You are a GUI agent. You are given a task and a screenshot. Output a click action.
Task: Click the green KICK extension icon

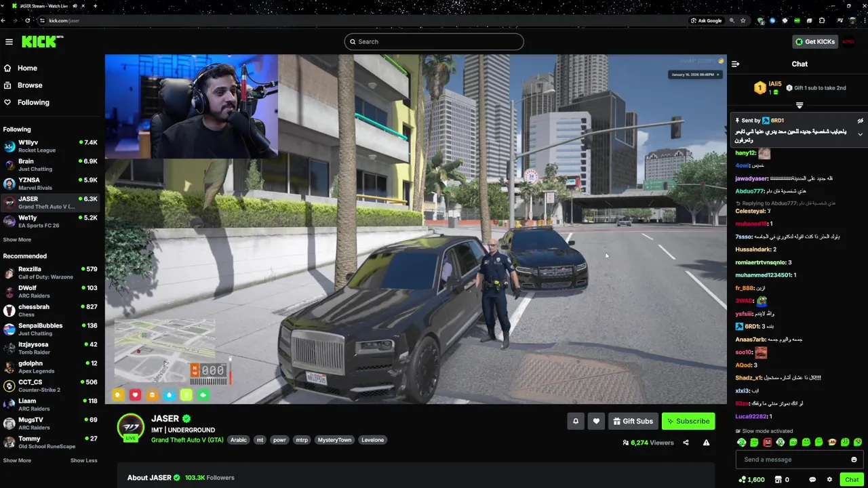pos(796,20)
